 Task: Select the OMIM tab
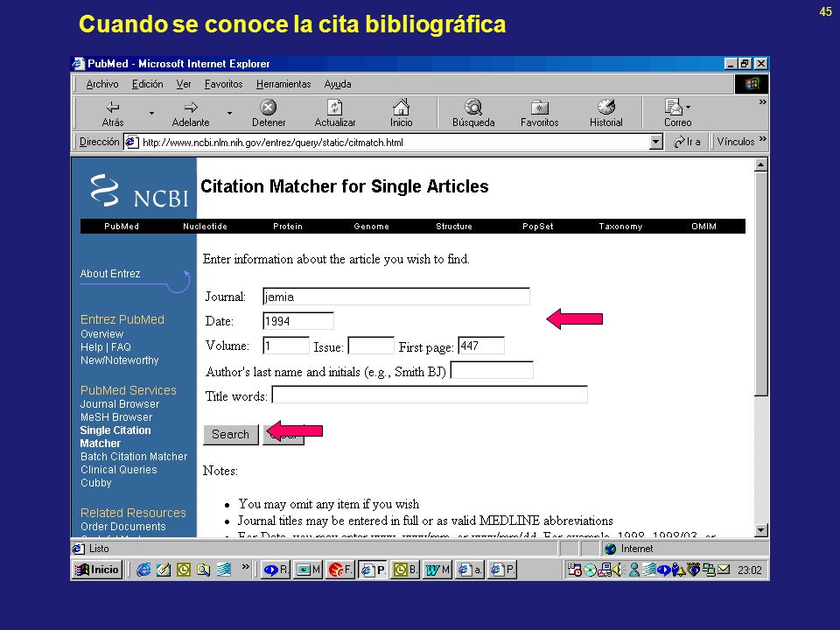703,226
